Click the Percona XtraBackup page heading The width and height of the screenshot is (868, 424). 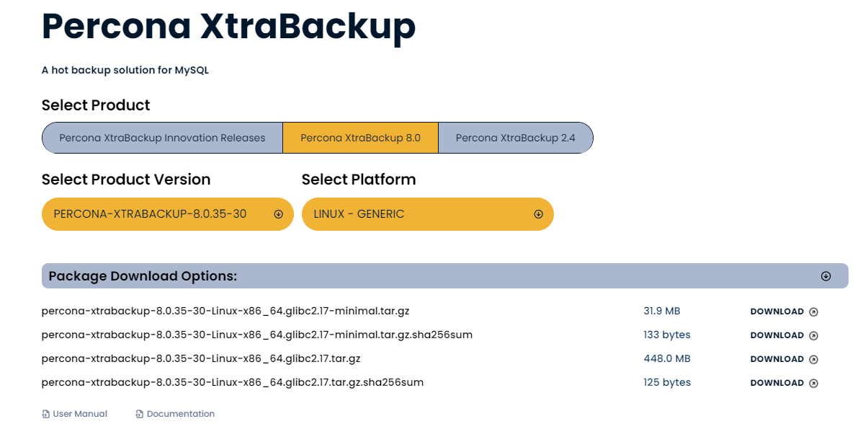[228, 26]
